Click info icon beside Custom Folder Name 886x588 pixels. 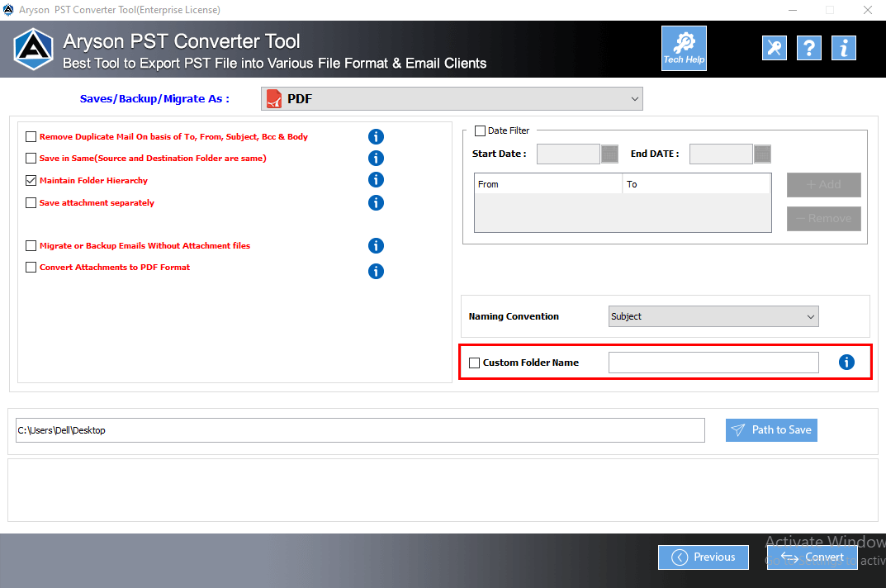[x=846, y=362]
